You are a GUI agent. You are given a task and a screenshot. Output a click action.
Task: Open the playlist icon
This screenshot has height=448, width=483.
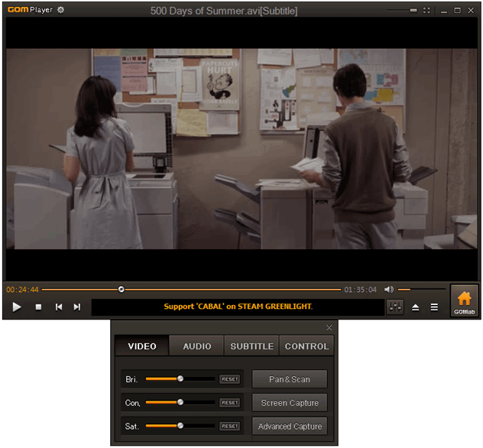pos(434,307)
